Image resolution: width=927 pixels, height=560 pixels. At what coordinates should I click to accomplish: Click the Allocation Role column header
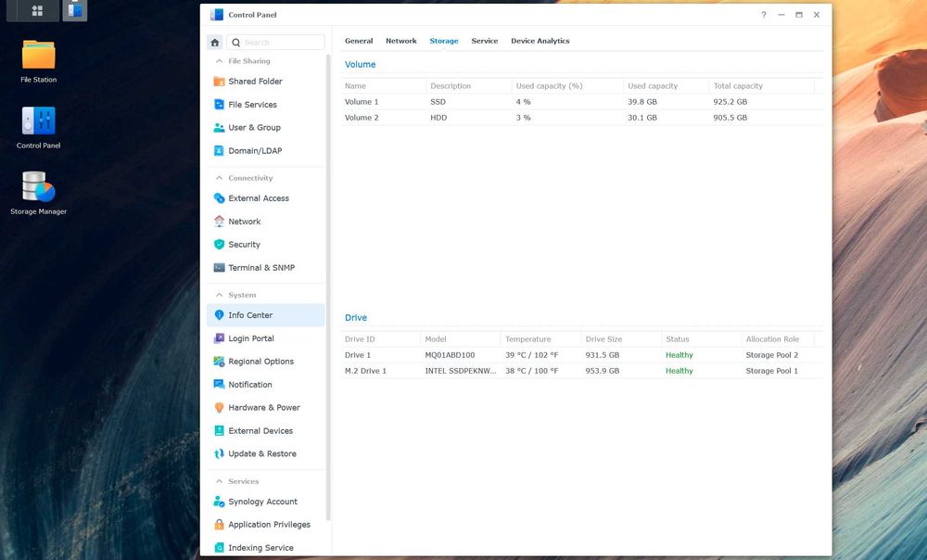point(772,338)
